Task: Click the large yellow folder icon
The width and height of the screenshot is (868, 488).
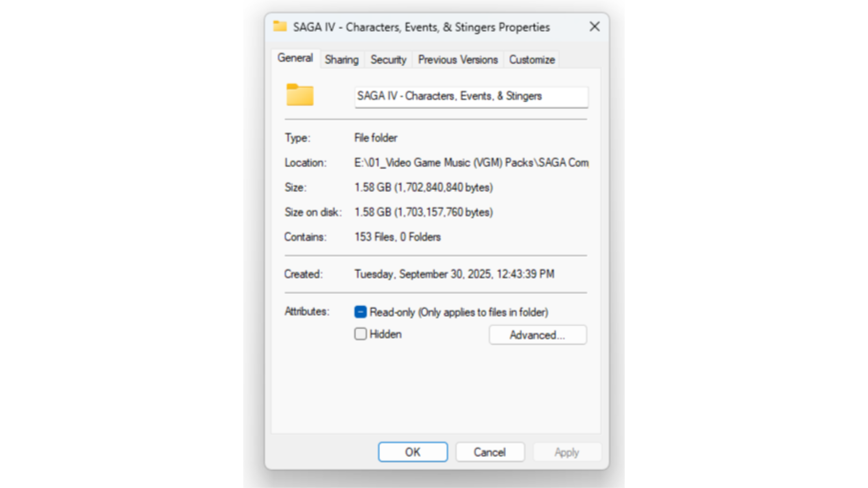Action: [x=300, y=95]
